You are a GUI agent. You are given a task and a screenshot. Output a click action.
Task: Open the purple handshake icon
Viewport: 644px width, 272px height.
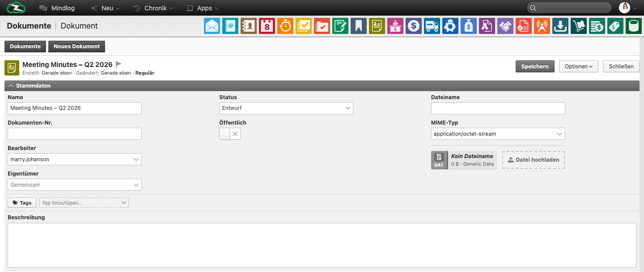[505, 26]
